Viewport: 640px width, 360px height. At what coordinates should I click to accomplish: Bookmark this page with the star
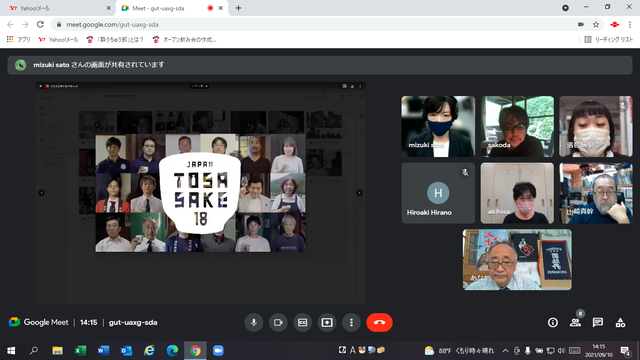(596, 24)
